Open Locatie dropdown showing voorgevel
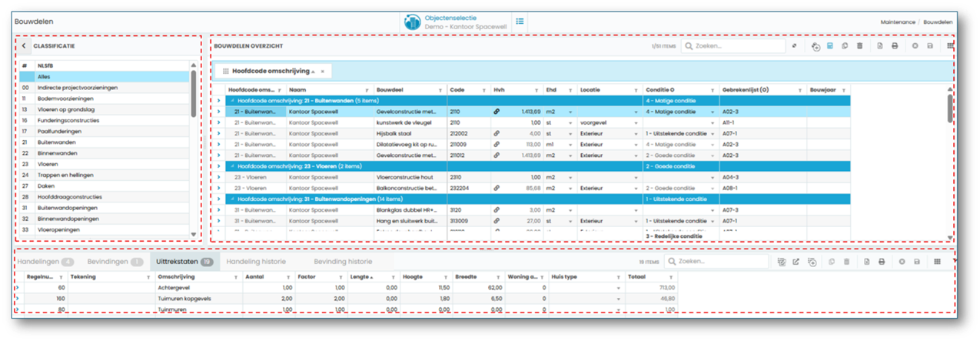 coord(636,122)
